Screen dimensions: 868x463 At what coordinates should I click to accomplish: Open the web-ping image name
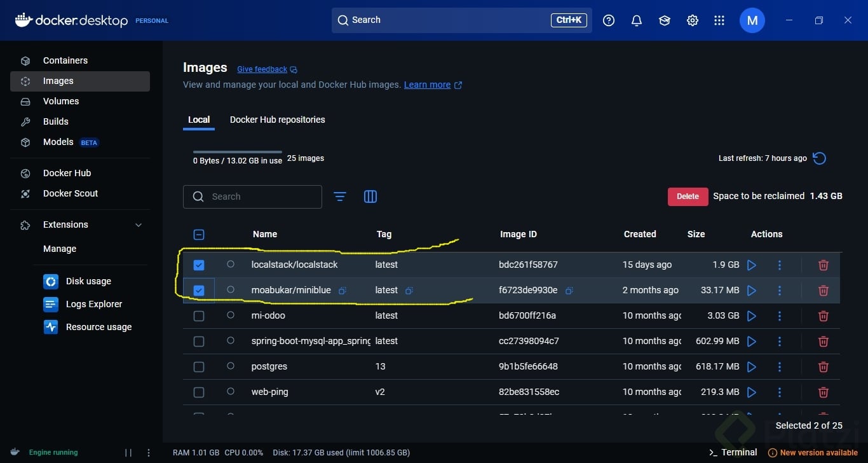pos(270,392)
